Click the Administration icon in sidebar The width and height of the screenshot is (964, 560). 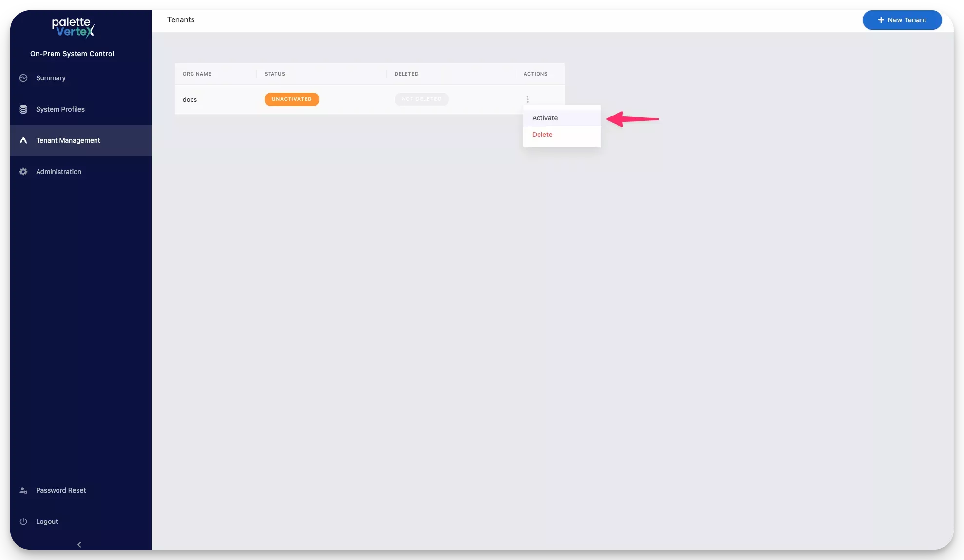point(23,172)
